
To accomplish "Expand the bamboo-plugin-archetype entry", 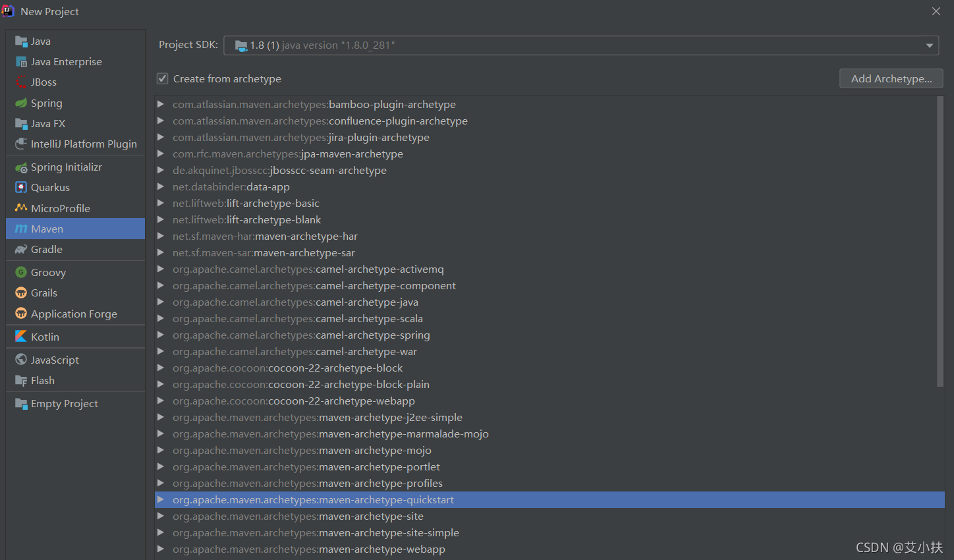I will [x=160, y=104].
